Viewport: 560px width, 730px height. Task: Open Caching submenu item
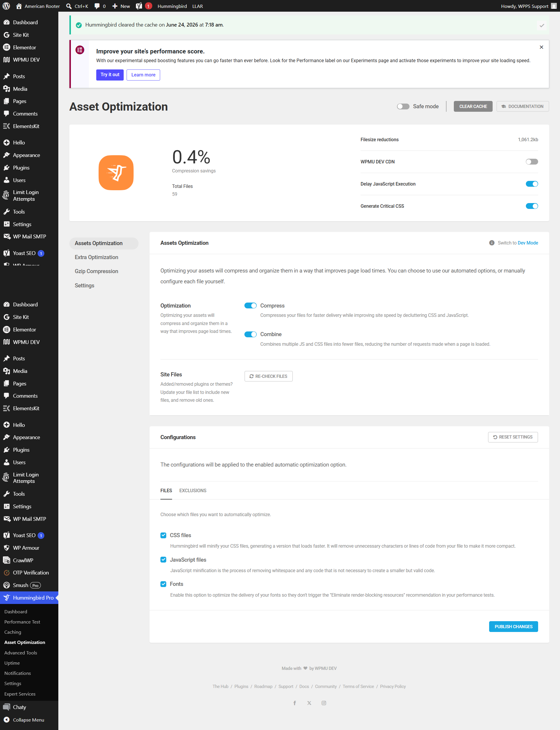[x=13, y=632]
